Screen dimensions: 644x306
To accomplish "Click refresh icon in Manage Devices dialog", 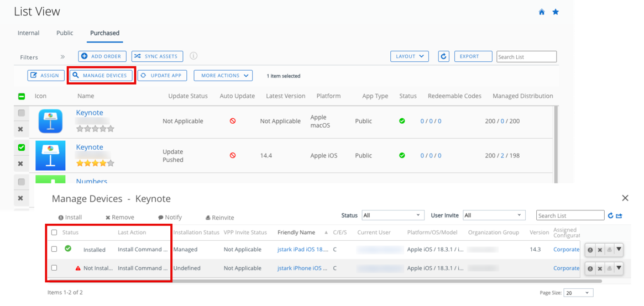I will [611, 215].
